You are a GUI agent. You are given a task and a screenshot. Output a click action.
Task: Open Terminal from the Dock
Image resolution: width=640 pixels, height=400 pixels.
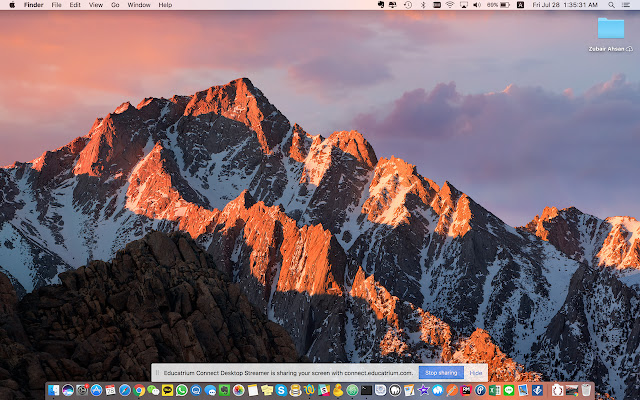[367, 390]
